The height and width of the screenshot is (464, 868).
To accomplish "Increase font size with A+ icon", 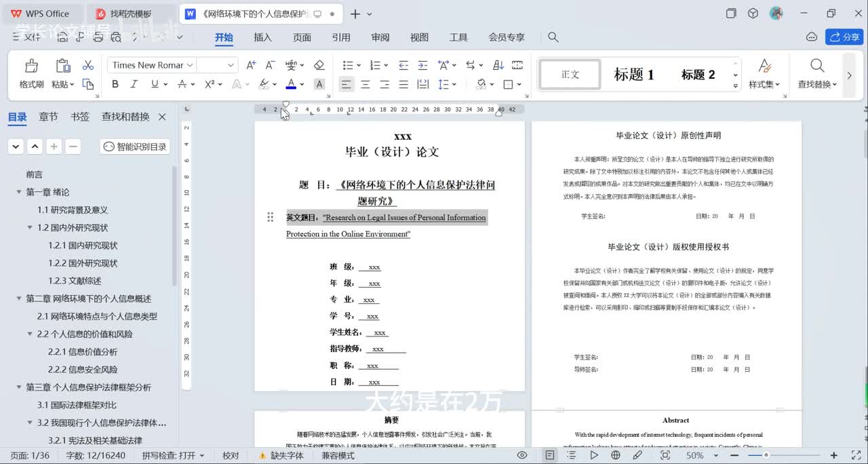I will (251, 65).
